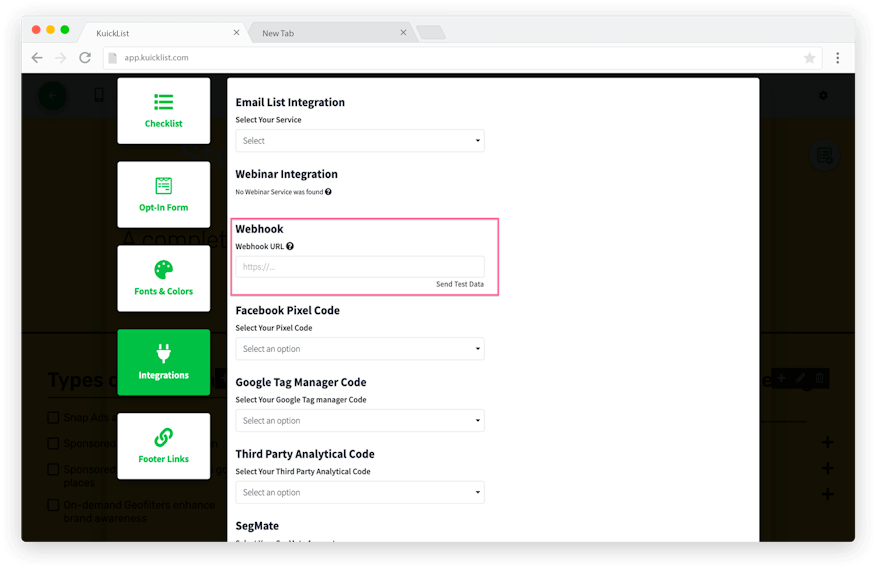
Task: Click the Send Test Data link
Action: [459, 285]
